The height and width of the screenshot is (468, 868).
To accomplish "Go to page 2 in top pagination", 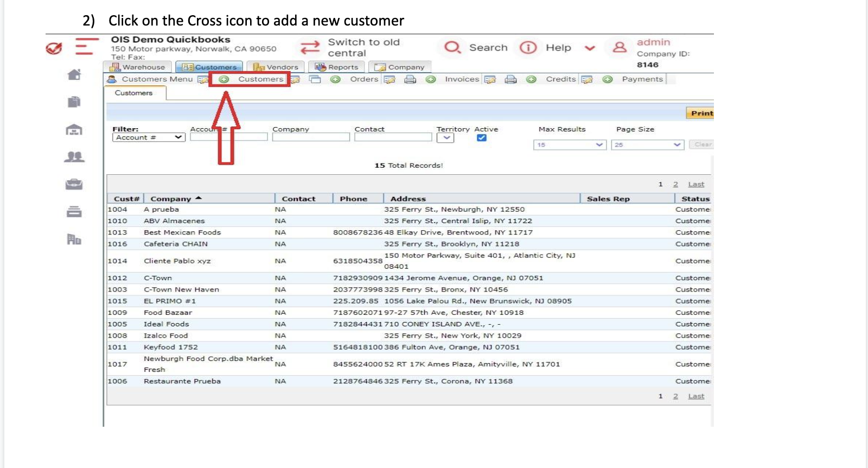I will (675, 184).
